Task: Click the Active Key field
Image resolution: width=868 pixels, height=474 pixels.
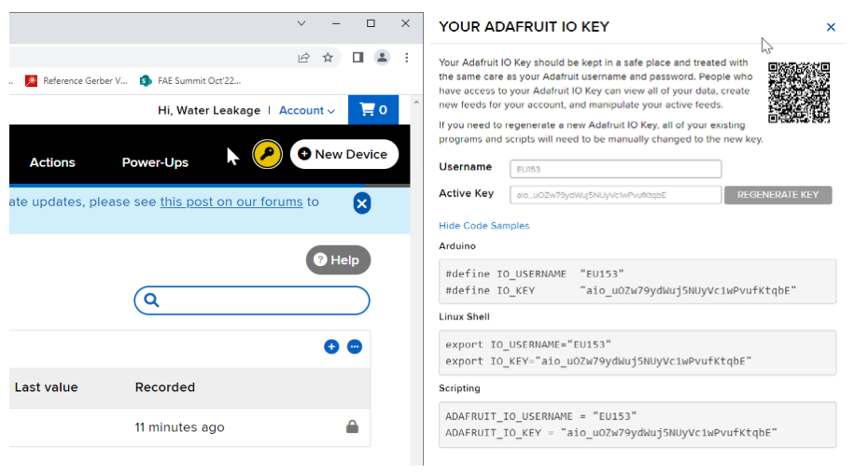Action: point(616,195)
